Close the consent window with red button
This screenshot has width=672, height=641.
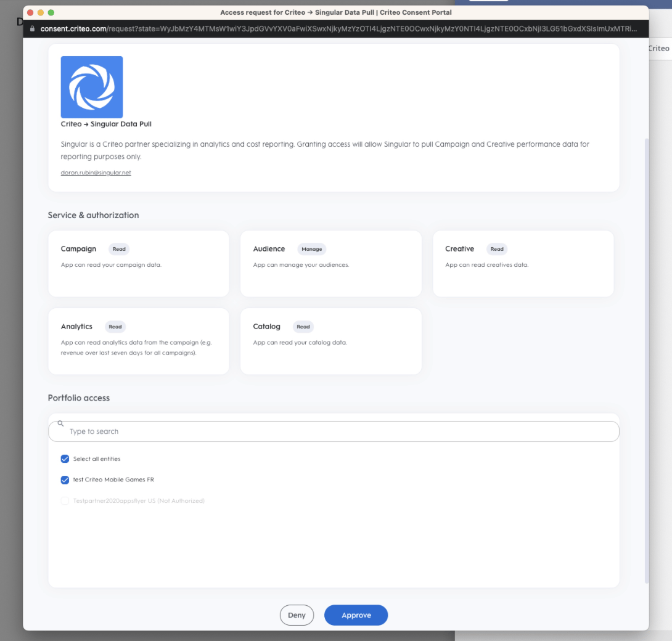(x=30, y=12)
